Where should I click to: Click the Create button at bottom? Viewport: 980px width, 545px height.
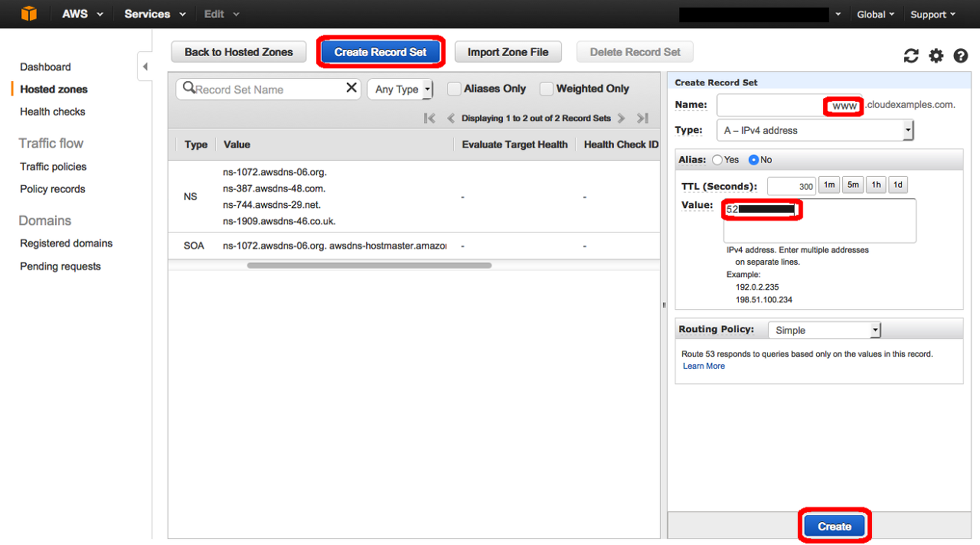[x=835, y=527]
